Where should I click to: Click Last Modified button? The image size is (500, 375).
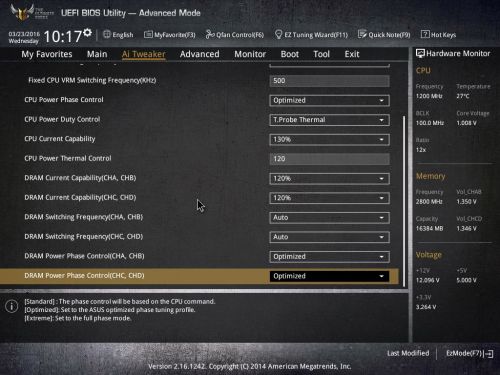(408, 353)
